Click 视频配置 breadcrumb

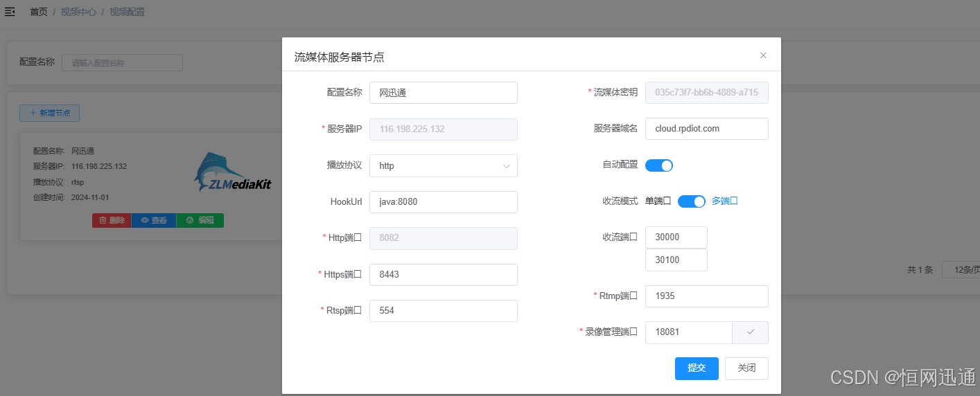coord(127,12)
